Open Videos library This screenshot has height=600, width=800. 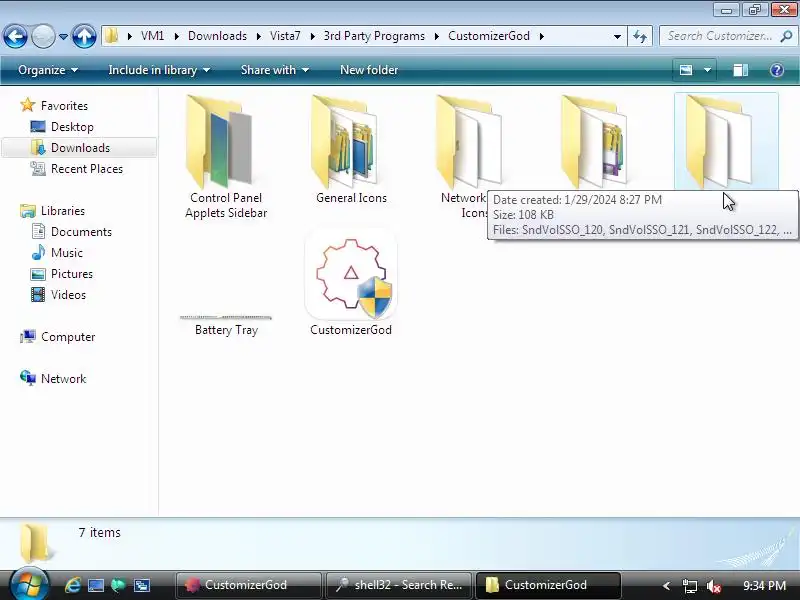(68, 294)
